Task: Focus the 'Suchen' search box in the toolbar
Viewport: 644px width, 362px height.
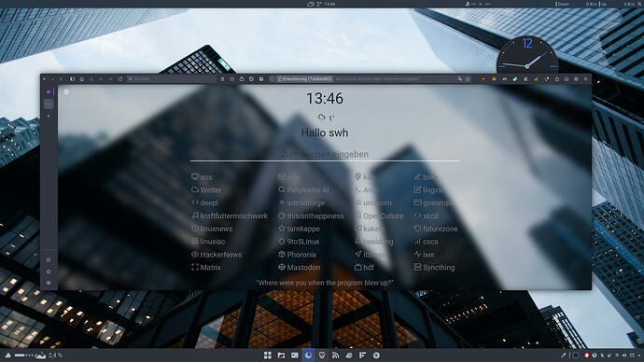Action: click(x=171, y=78)
